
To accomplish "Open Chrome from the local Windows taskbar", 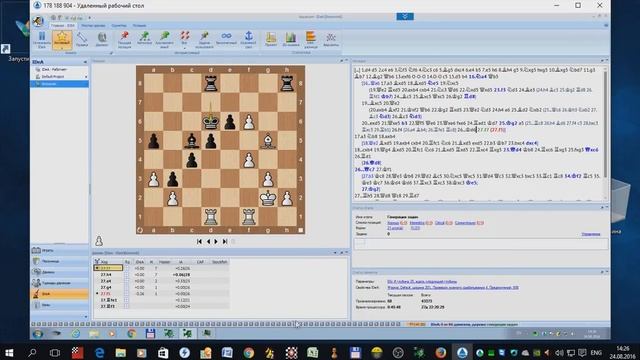I will (249, 353).
